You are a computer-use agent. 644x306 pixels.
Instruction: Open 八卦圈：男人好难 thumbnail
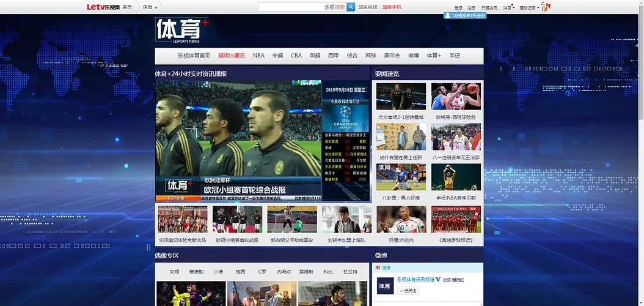(x=401, y=177)
